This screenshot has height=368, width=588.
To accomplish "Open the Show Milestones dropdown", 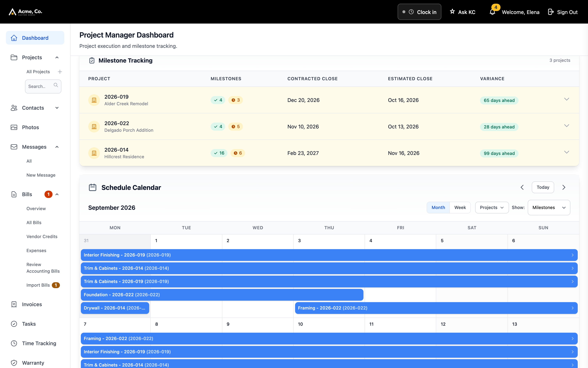I will 549,208.
